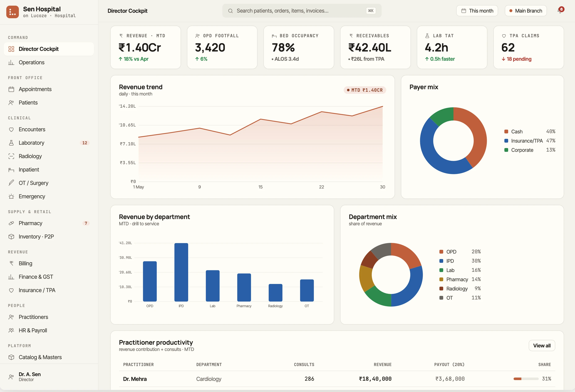Open Pharmacy module

(x=49, y=223)
